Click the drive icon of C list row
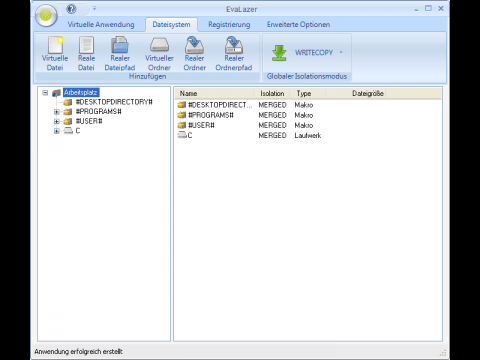Viewport: 480px width, 360px height. [182, 135]
